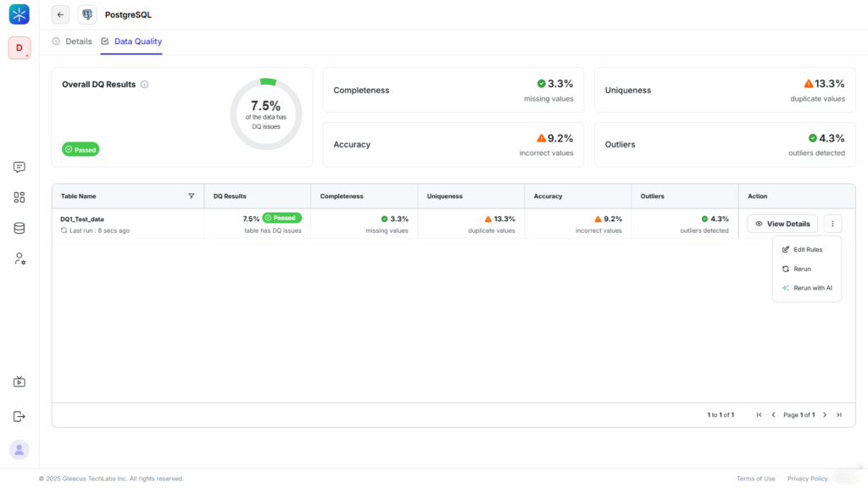The width and height of the screenshot is (868, 488).
Task: Open the dashboard grid icon in sidebar
Action: pyautogui.click(x=19, y=197)
